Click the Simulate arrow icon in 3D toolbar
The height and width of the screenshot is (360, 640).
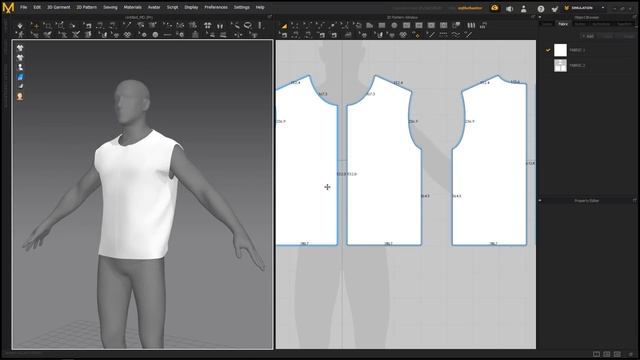tap(20, 25)
